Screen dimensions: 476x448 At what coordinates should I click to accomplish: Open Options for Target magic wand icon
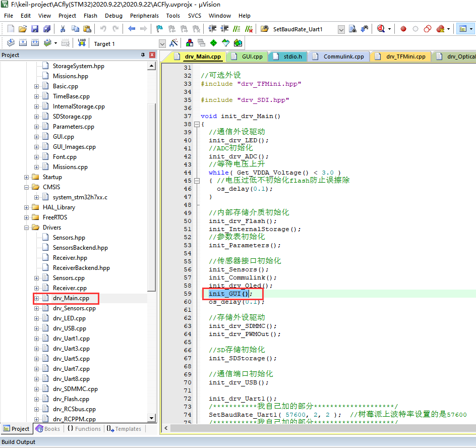click(173, 43)
